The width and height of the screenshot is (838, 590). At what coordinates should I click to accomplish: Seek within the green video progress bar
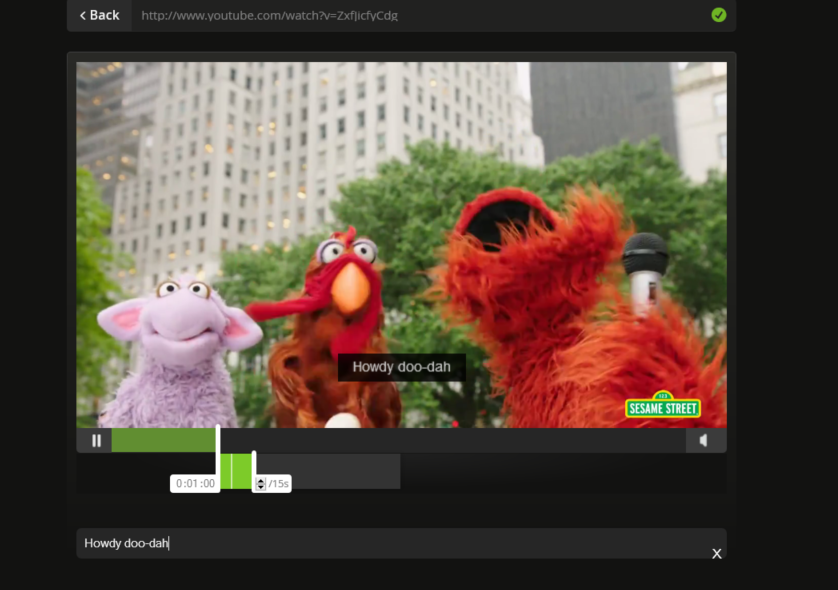point(164,440)
